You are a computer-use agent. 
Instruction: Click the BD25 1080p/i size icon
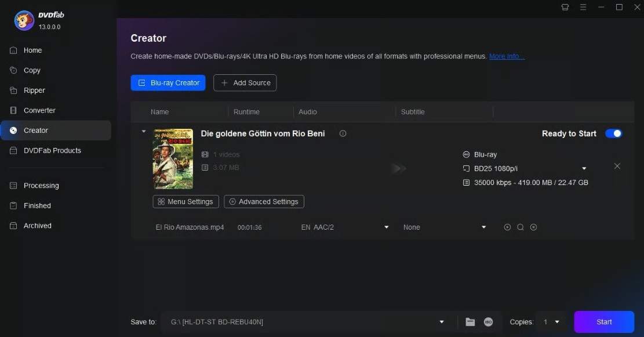(466, 168)
